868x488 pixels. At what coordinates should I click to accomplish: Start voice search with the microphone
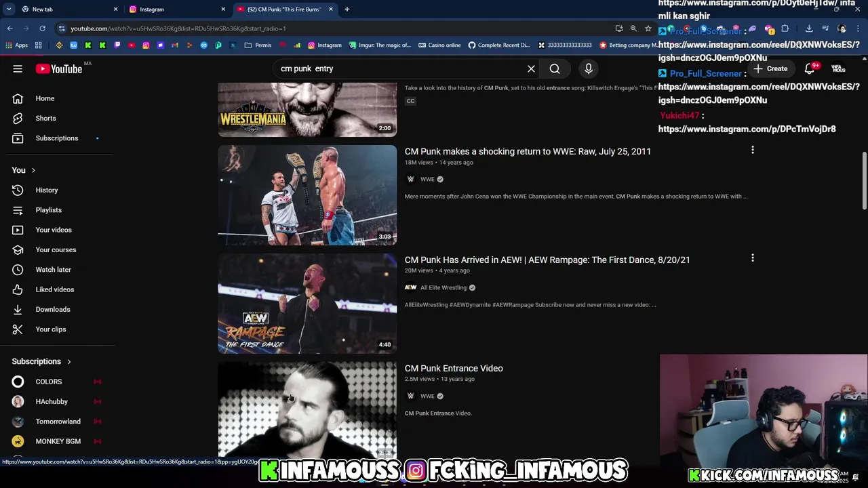[589, 68]
